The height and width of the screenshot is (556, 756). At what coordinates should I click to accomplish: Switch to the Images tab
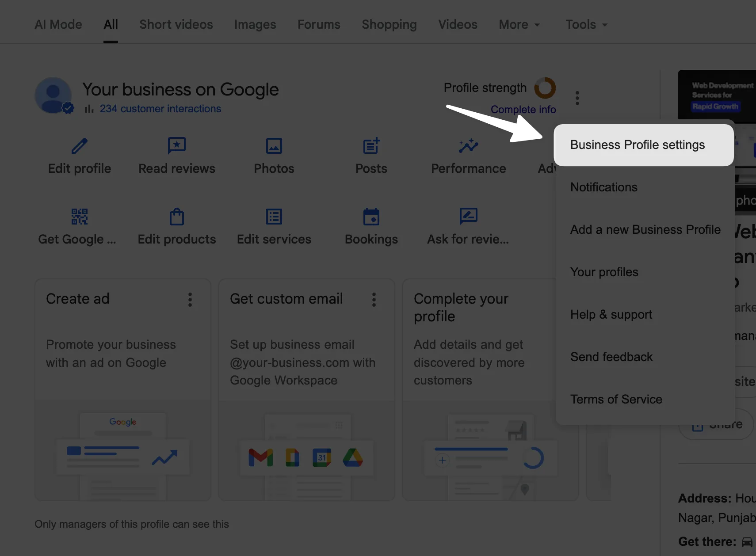point(255,25)
